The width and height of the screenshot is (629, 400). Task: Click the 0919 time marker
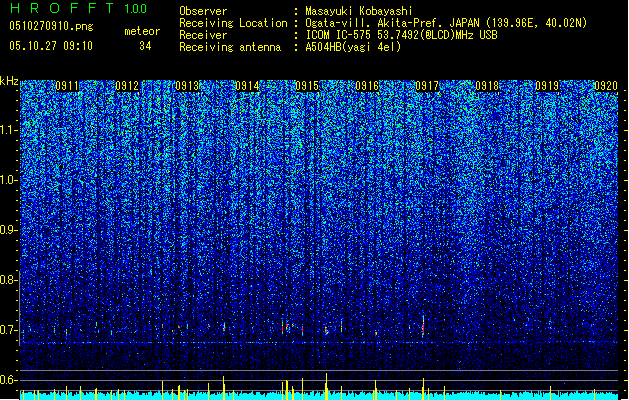point(547,86)
